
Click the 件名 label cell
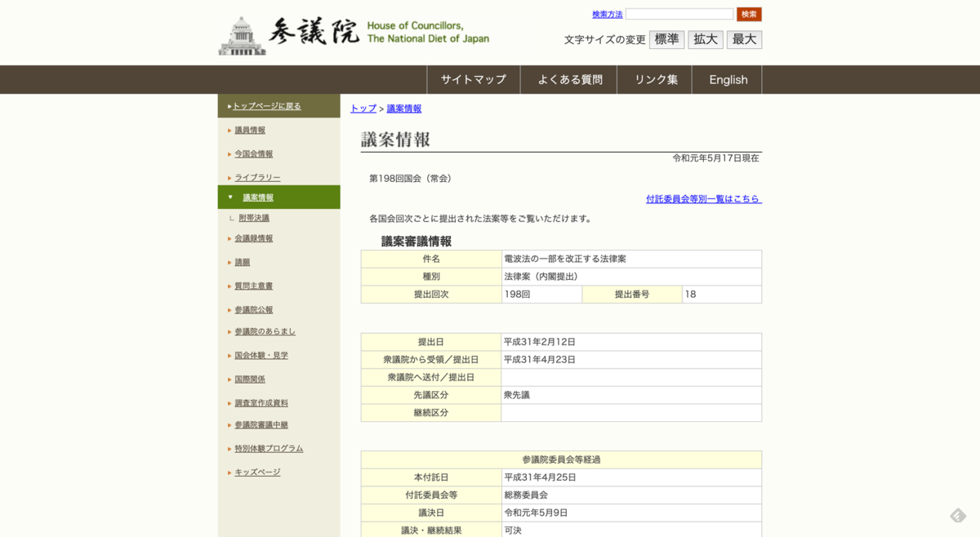click(x=431, y=259)
